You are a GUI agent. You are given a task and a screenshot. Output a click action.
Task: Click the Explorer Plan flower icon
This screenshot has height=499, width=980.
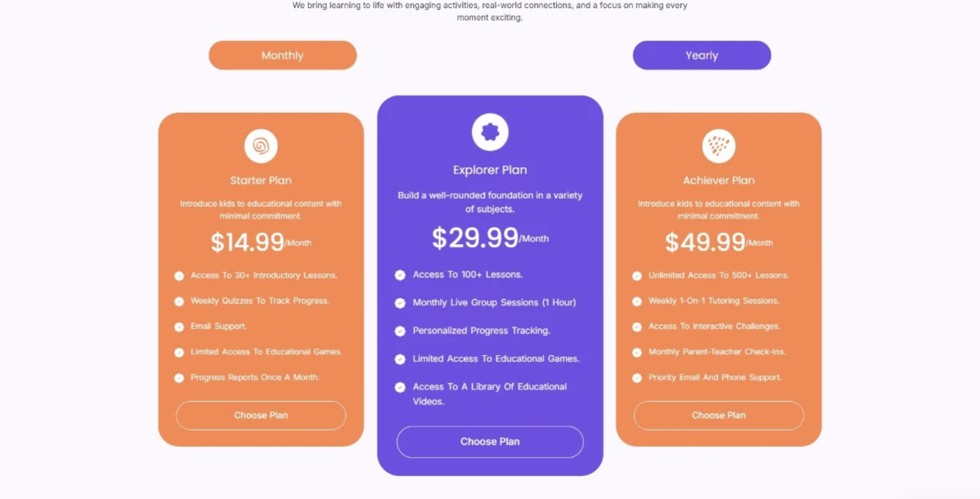click(490, 132)
